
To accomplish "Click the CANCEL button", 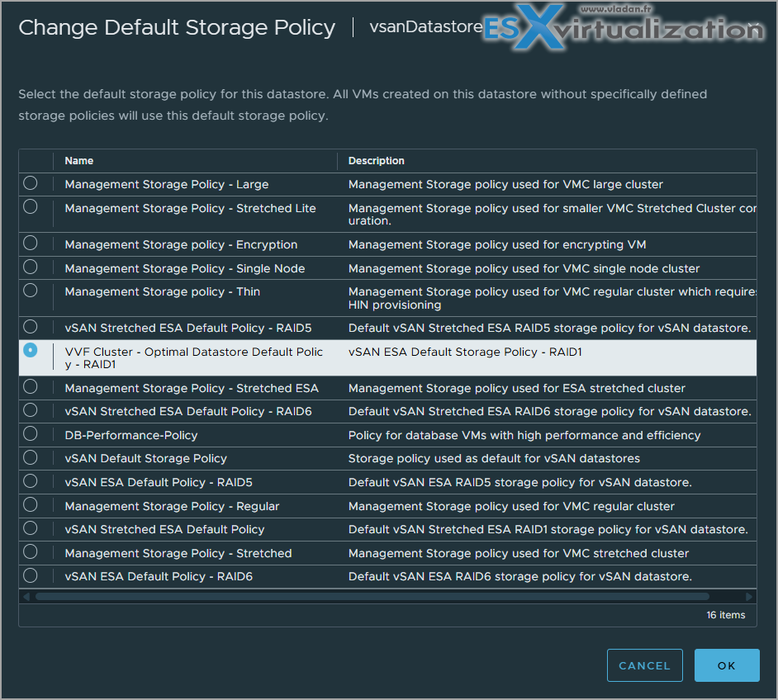I will (x=644, y=665).
